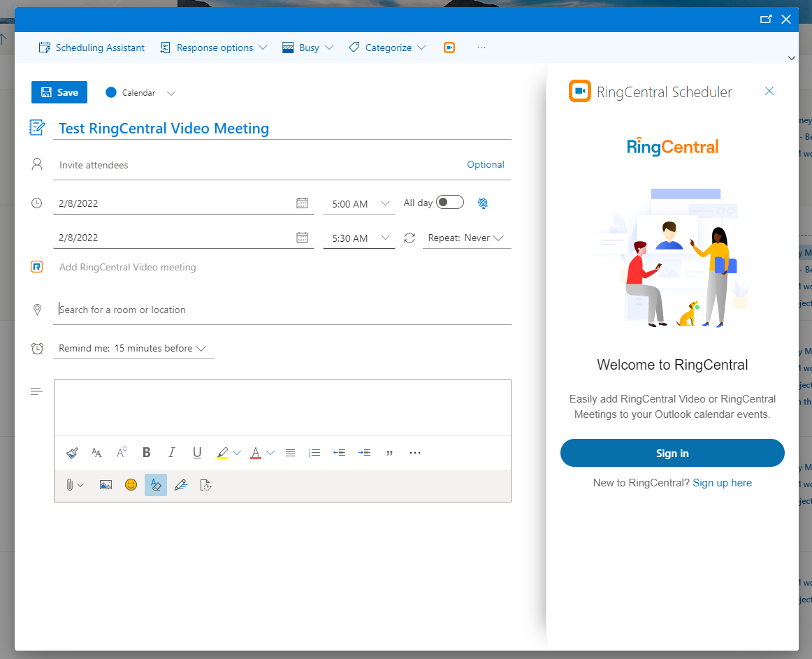
Task: Open the Response options menu
Action: point(213,48)
